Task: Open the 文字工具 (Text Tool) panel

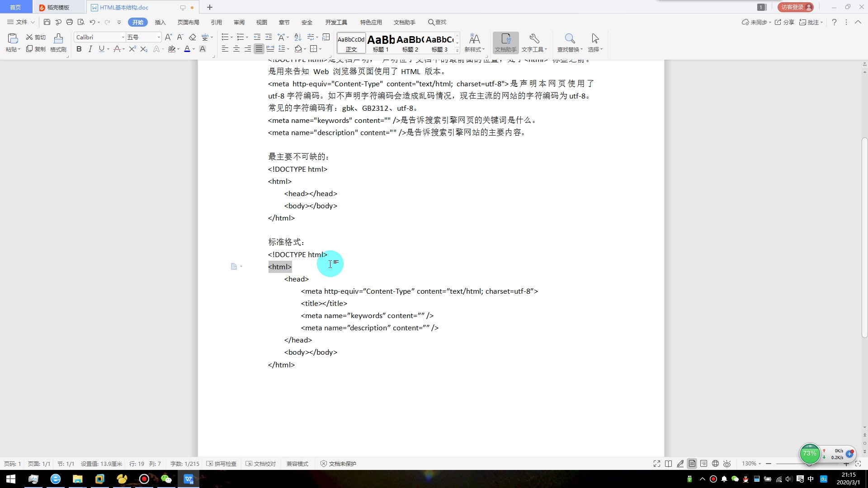Action: pyautogui.click(x=534, y=42)
